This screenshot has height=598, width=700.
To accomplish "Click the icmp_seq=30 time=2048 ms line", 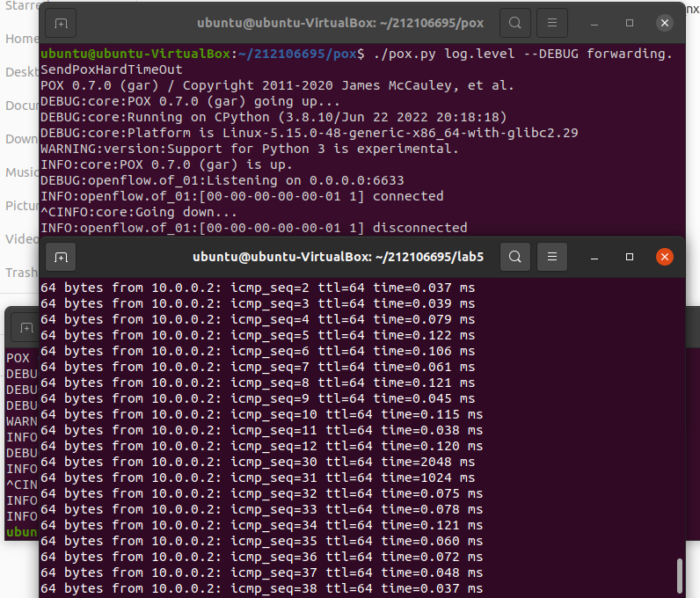I will 258,462.
